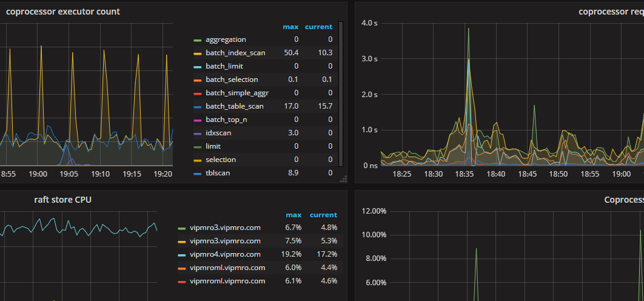
Task: Select vipmroml.vipmro.com label with max 6.0%
Action: 227,268
